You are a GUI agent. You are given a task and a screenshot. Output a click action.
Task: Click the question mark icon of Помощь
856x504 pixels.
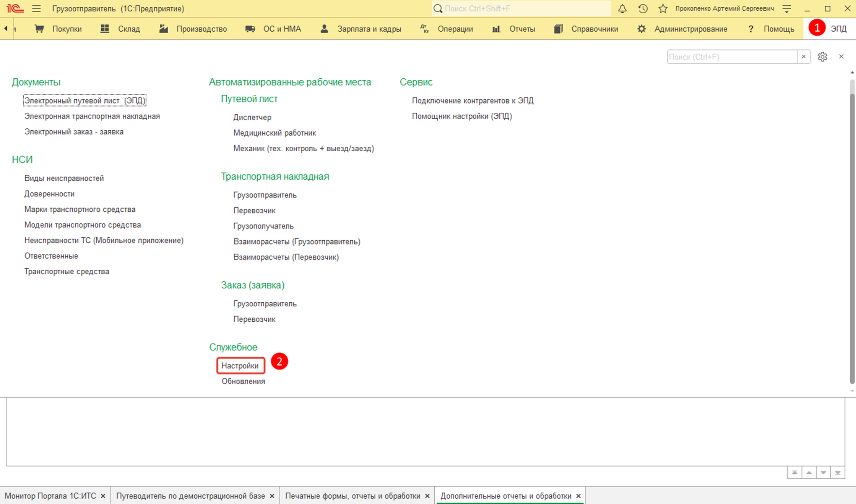[750, 29]
